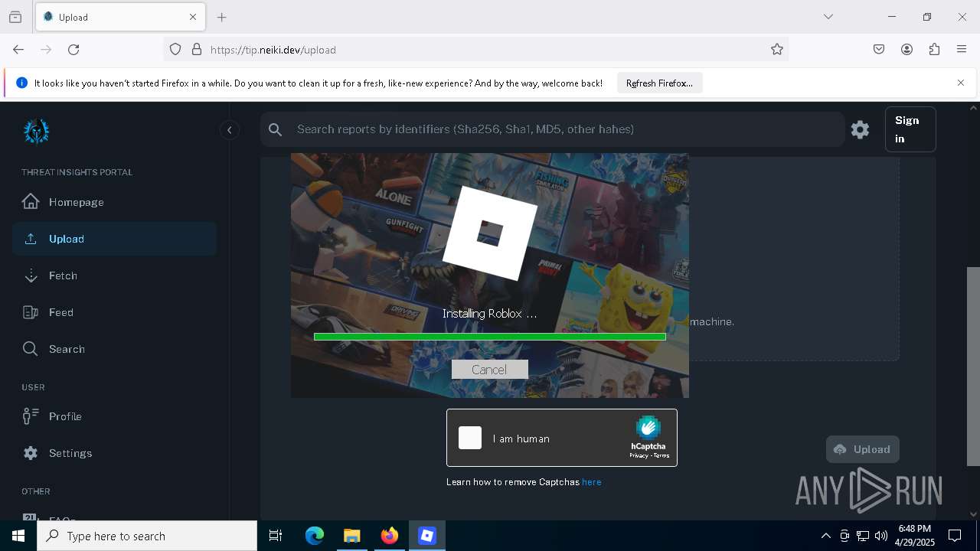The image size is (980, 551).
Task: Open the Windows Start menu
Action: pyautogui.click(x=18, y=536)
